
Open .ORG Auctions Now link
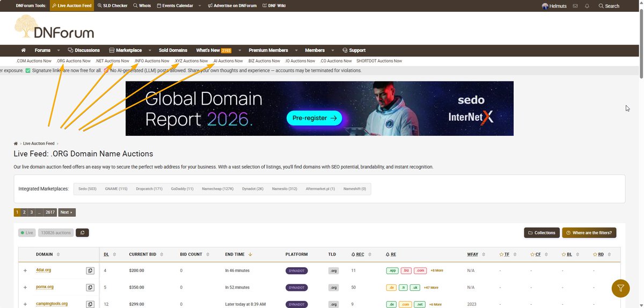point(74,61)
